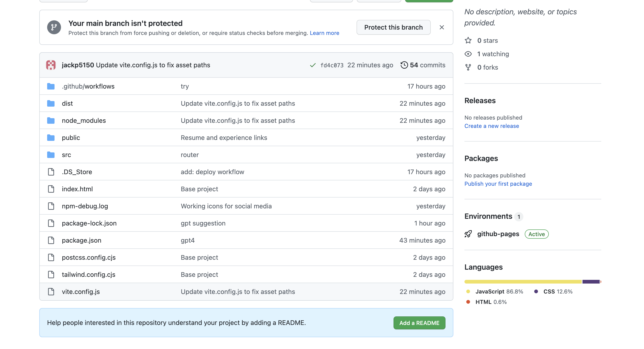The image size is (644, 349).
Task: Click the file icon for package.json
Action: click(51, 240)
